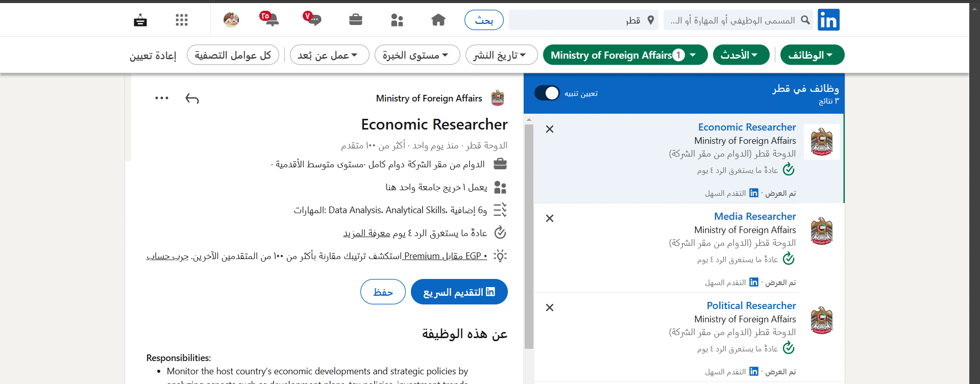Click the briefcase job type icon in details

(x=500, y=164)
